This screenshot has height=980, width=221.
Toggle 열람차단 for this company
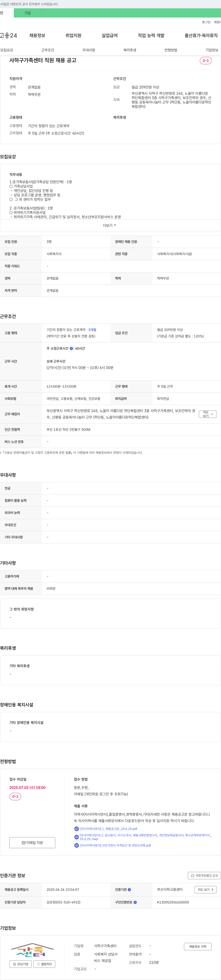(x=44, y=964)
